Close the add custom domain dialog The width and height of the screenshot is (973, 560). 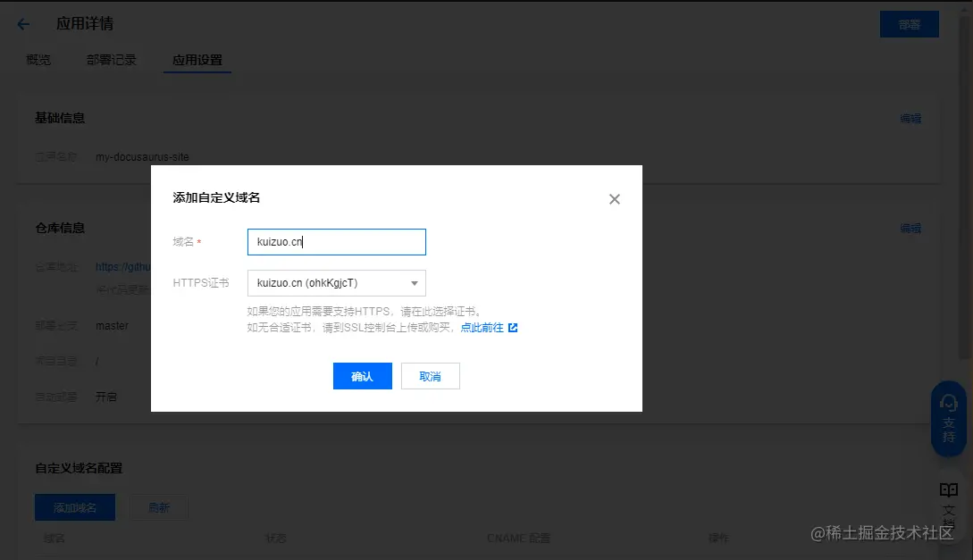[615, 199]
